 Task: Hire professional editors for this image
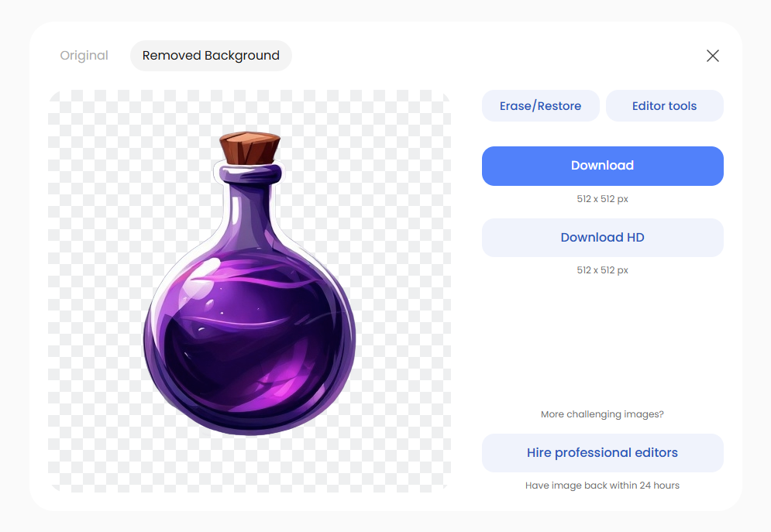[x=602, y=452]
